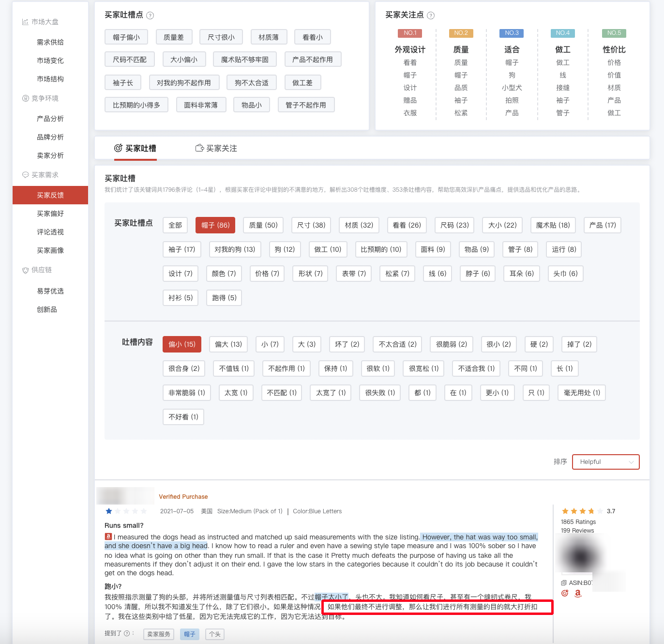The image size is (664, 644).
Task: Click the 市场大盘 chart icon
Action: (x=25, y=22)
